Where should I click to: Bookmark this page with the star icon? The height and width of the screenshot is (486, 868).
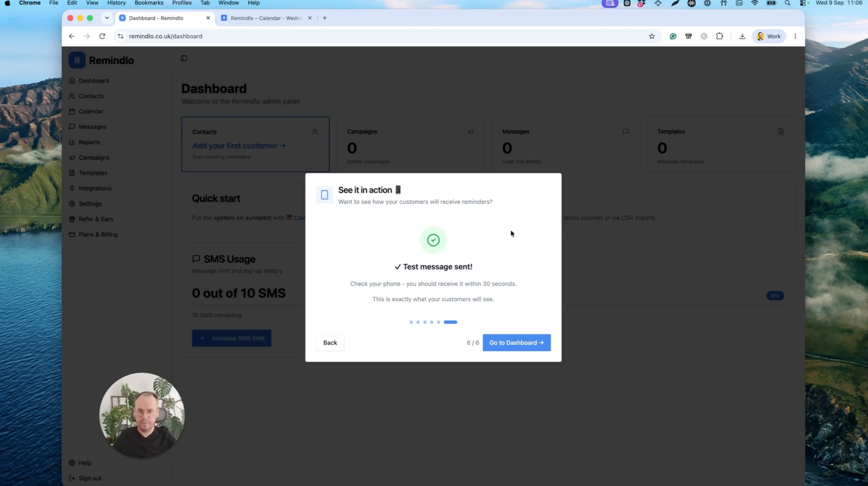click(x=652, y=36)
